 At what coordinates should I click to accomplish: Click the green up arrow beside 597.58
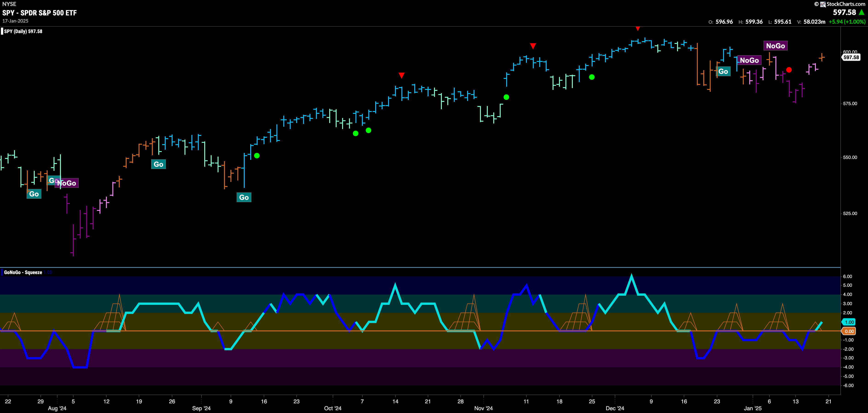(862, 12)
